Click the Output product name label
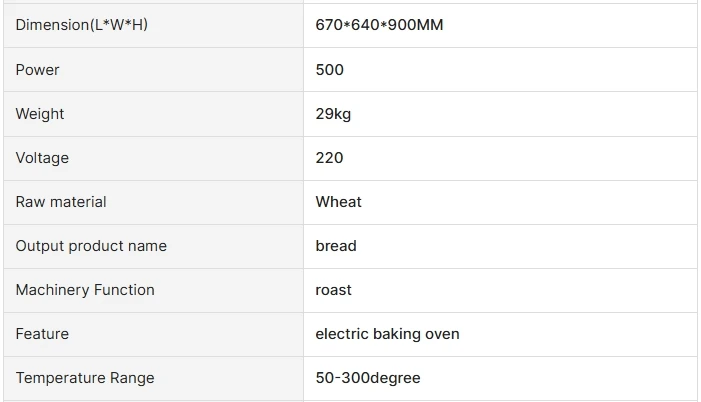The image size is (701, 402). point(91,246)
